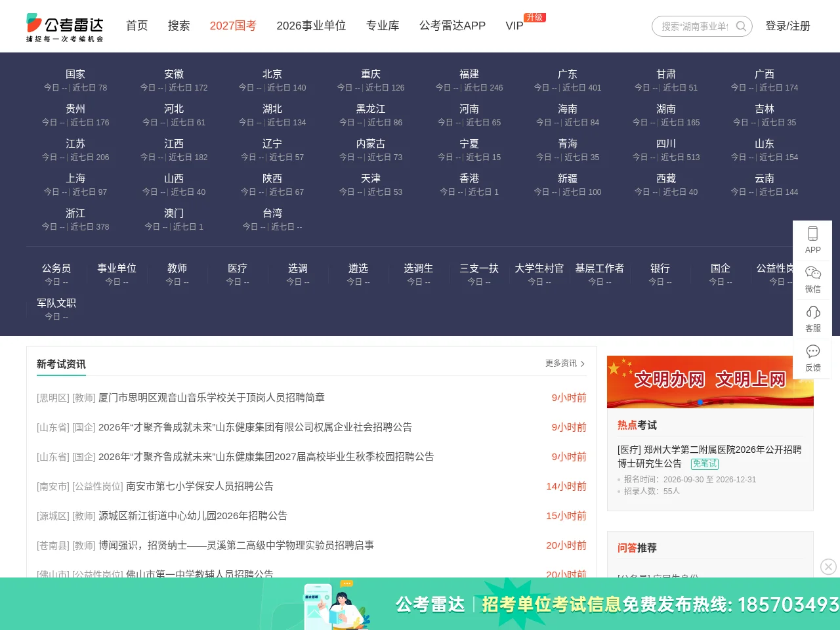The width and height of the screenshot is (840, 630).
Task: Click 登录/注册 link
Action: 787,26
